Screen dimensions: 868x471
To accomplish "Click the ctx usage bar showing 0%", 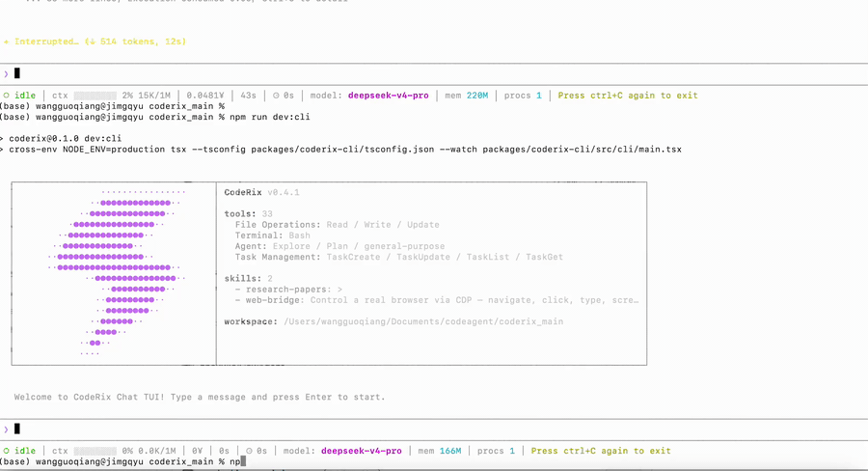I will pyautogui.click(x=95, y=451).
